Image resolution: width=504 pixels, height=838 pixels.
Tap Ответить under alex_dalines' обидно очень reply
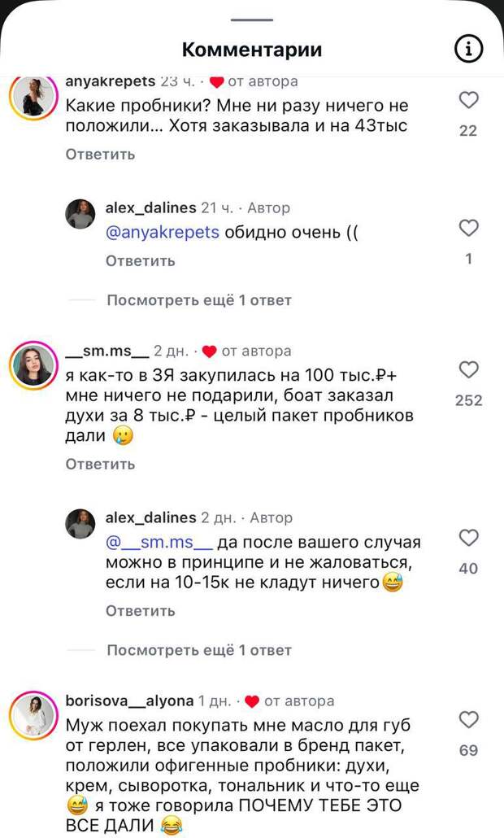coord(141,261)
